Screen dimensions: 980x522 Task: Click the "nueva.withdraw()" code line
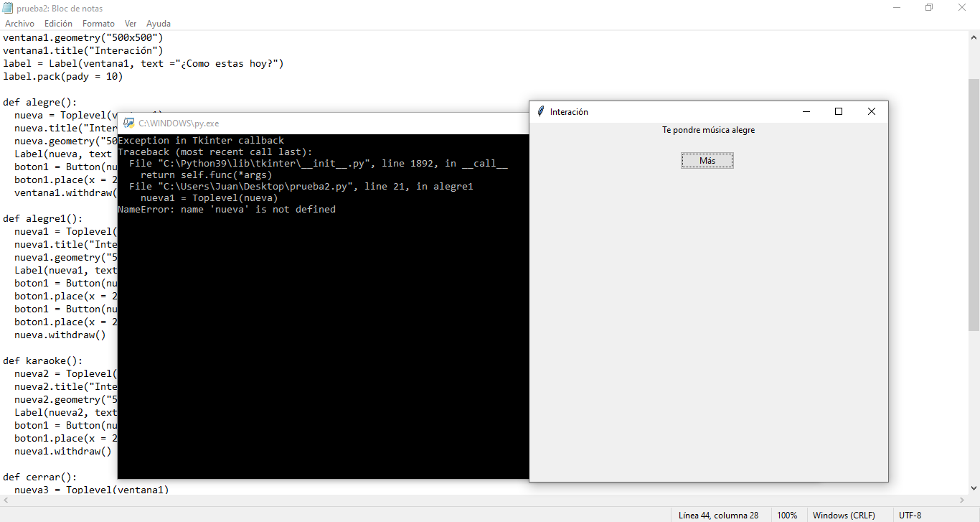pyautogui.click(x=60, y=335)
